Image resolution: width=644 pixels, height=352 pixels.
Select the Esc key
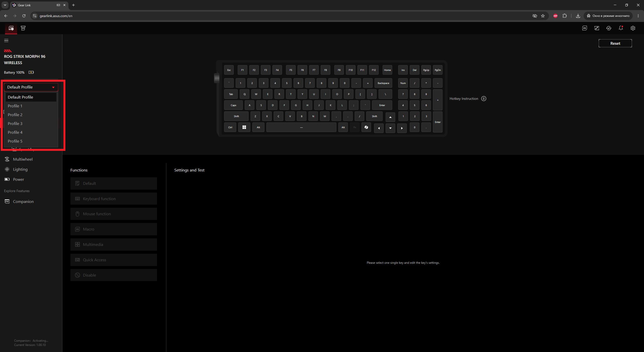pos(229,70)
